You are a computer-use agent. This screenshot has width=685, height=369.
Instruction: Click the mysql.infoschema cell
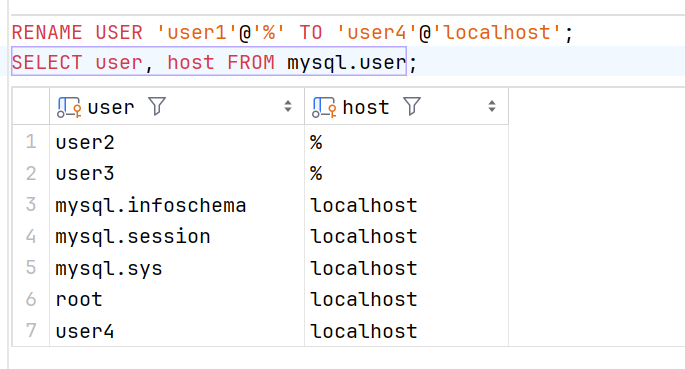(x=177, y=205)
